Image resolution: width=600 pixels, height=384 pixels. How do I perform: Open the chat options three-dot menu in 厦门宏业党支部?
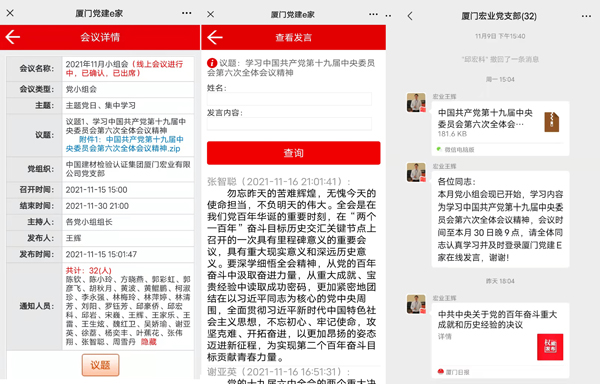(x=586, y=16)
